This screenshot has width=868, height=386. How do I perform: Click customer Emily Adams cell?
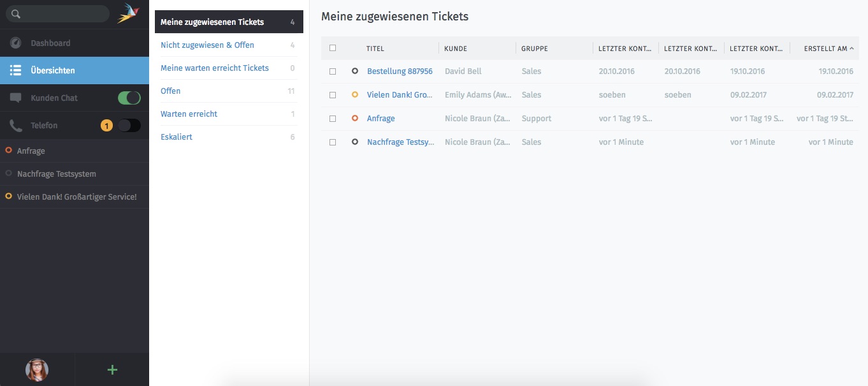(477, 94)
